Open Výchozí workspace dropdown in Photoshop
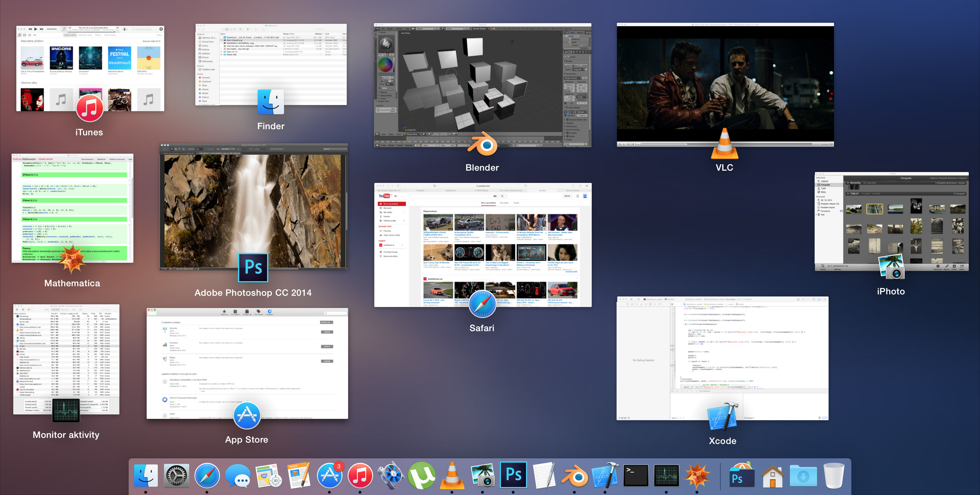The height and width of the screenshot is (495, 980). 335,149
